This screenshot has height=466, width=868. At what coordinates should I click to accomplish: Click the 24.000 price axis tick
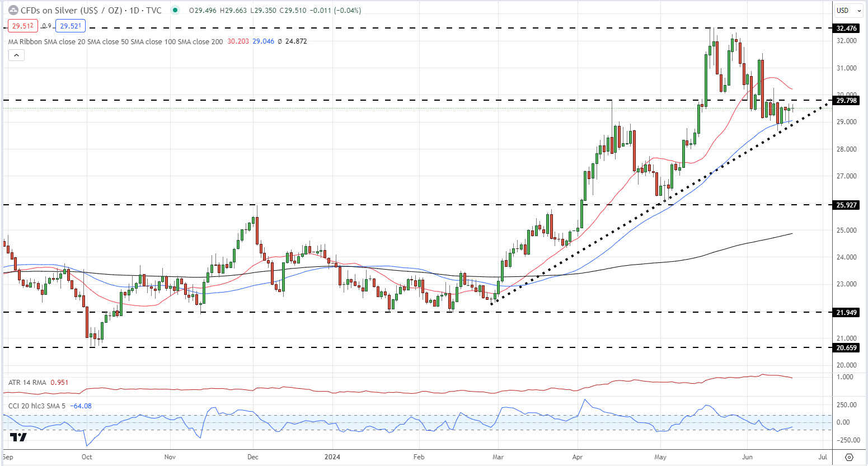tap(847, 257)
